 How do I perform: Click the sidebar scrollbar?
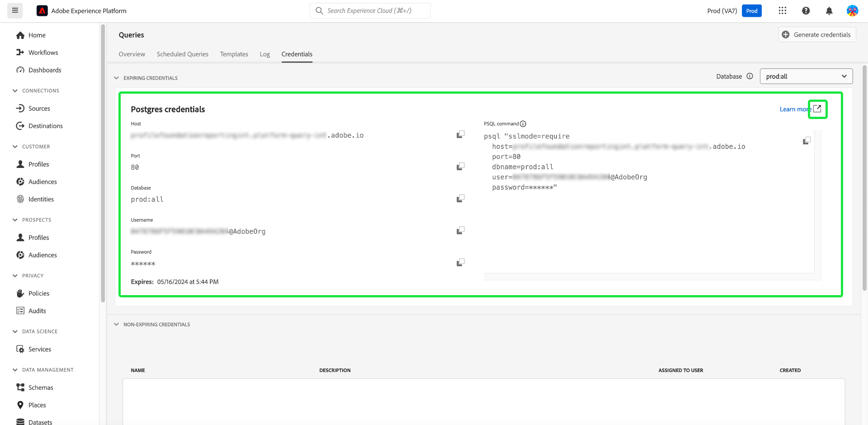coord(103,163)
